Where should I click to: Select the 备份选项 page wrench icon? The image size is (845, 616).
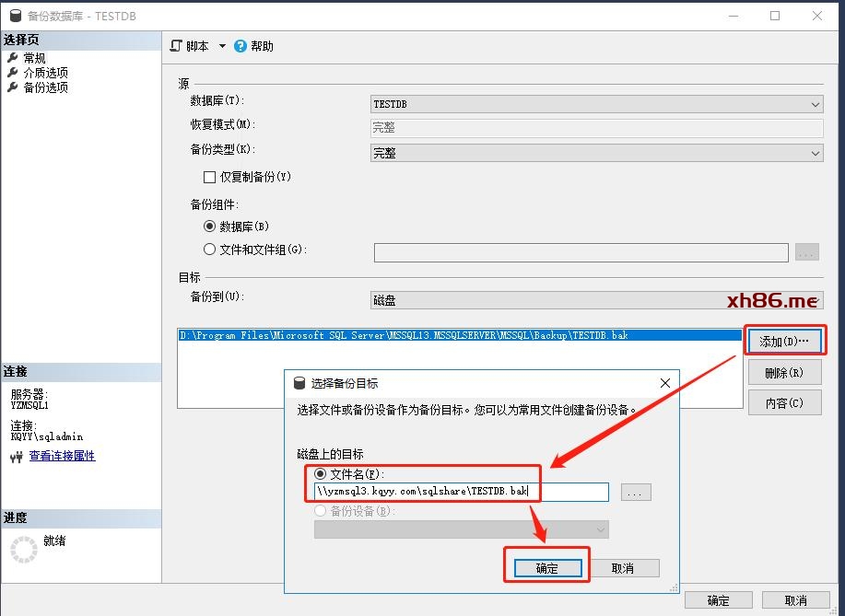(x=12, y=87)
